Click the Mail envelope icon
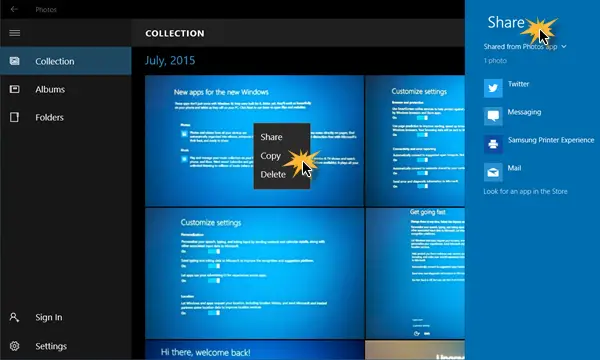600x360 pixels. (493, 172)
